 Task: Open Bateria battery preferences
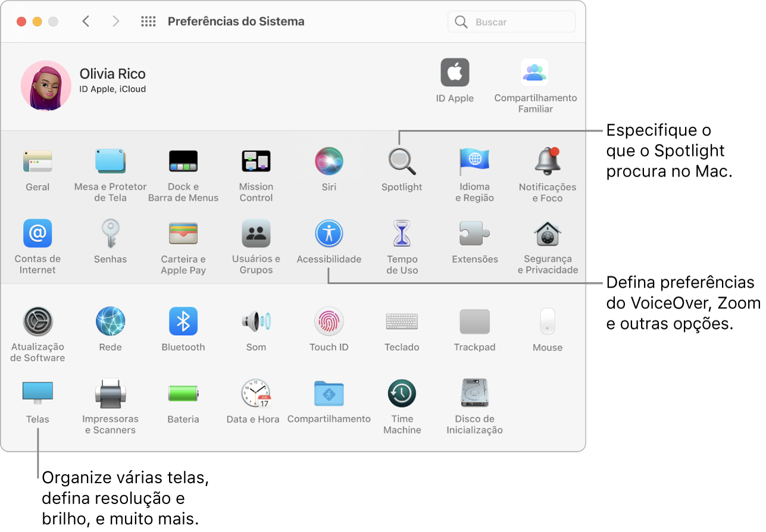tap(183, 393)
